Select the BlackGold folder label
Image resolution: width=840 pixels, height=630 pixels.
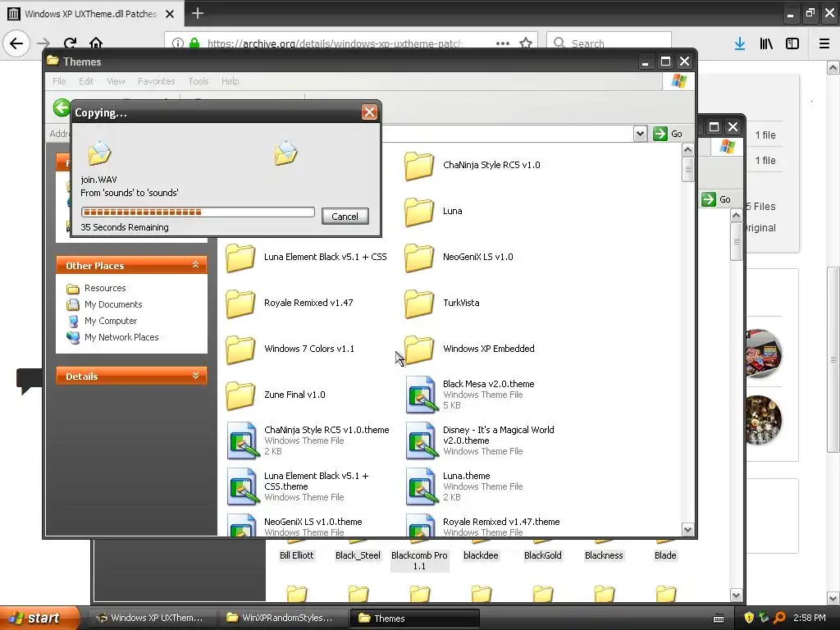(x=543, y=555)
